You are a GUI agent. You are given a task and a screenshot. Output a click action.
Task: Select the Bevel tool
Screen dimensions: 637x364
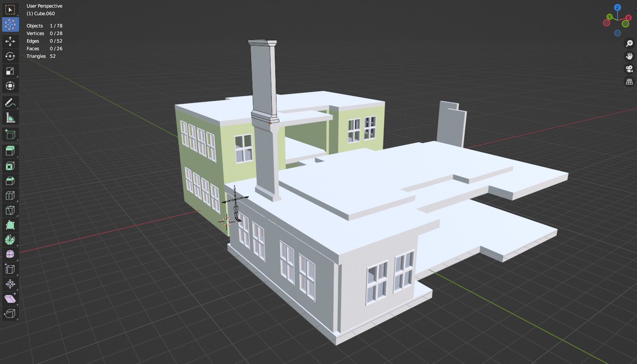[10, 181]
